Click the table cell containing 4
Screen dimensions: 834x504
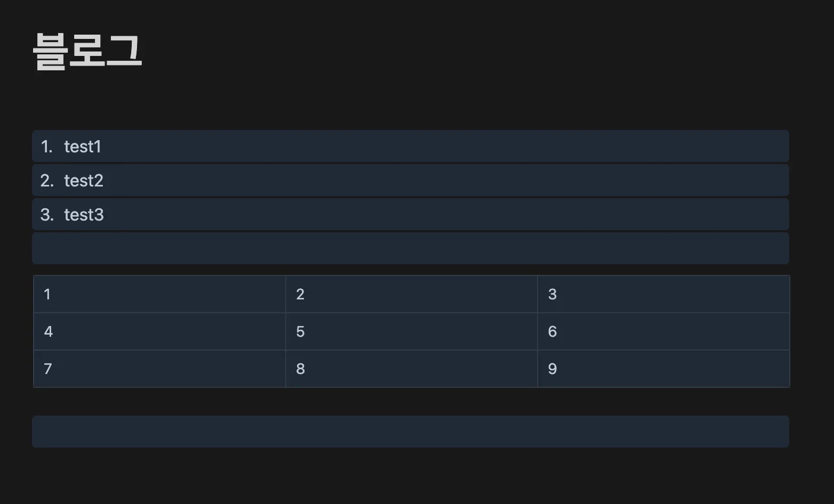[159, 331]
